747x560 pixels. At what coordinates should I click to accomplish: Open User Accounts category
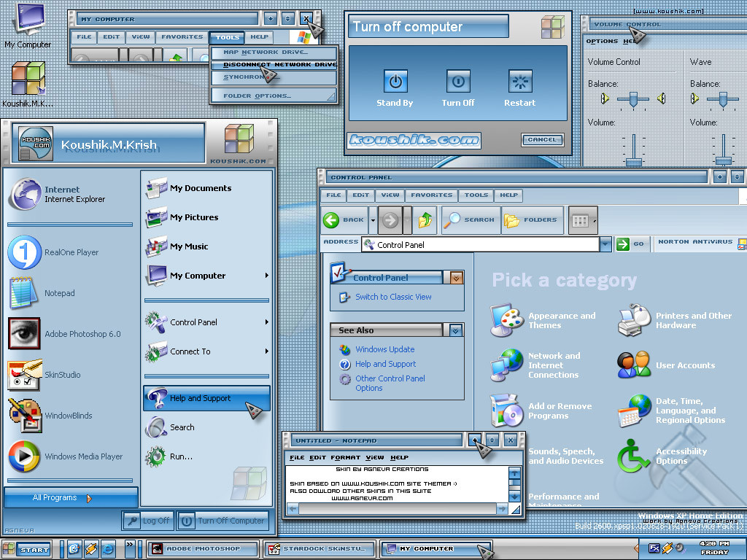click(x=667, y=365)
